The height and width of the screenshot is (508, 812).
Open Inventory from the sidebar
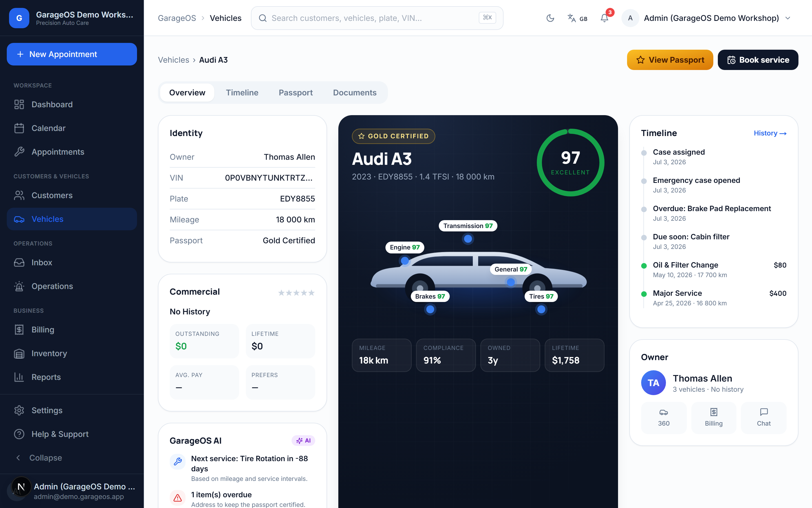point(71,353)
